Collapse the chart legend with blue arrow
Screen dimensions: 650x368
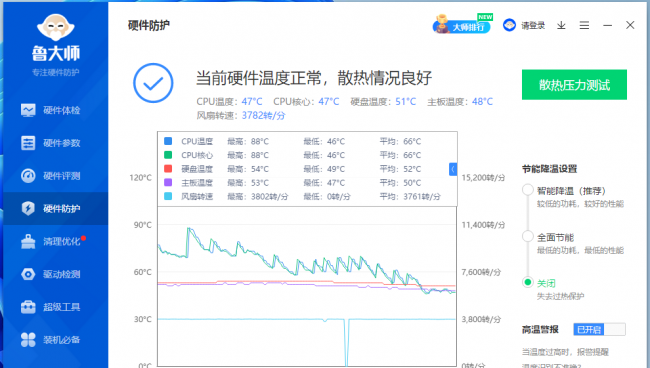point(453,169)
